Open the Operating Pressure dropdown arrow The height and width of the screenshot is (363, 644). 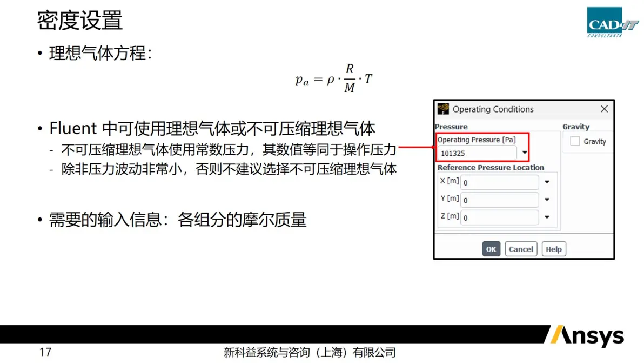[525, 153]
